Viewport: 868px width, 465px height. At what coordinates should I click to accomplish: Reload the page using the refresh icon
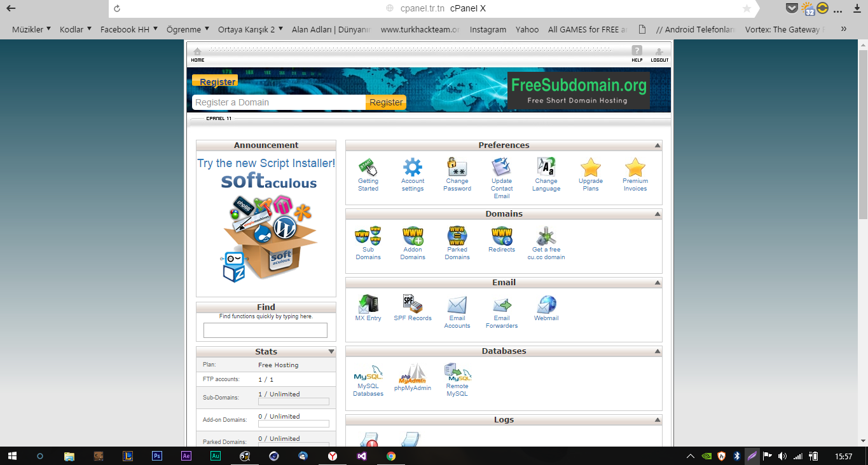[x=117, y=9]
